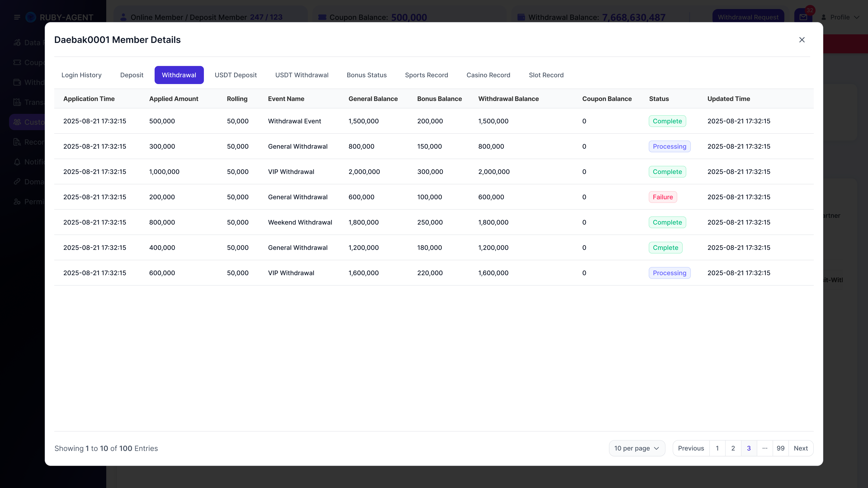Click the Notification bell sidebar icon
The height and width of the screenshot is (488, 868).
coord(17,162)
